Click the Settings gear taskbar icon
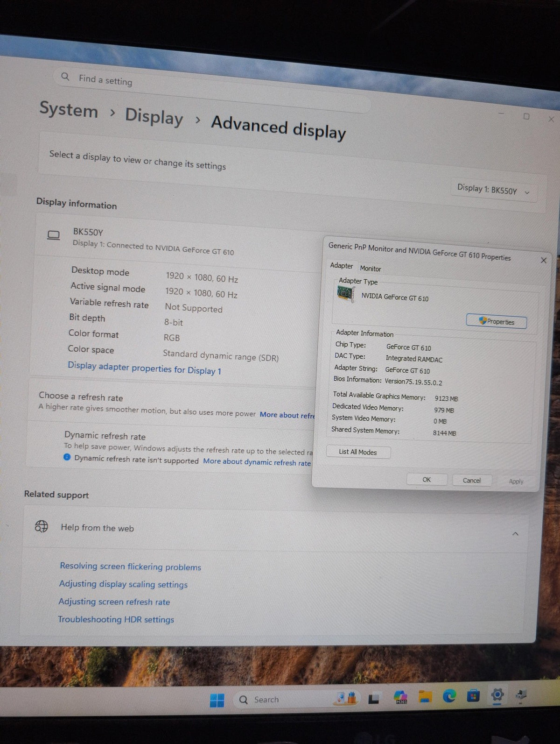This screenshot has height=744, width=560. pyautogui.click(x=497, y=694)
